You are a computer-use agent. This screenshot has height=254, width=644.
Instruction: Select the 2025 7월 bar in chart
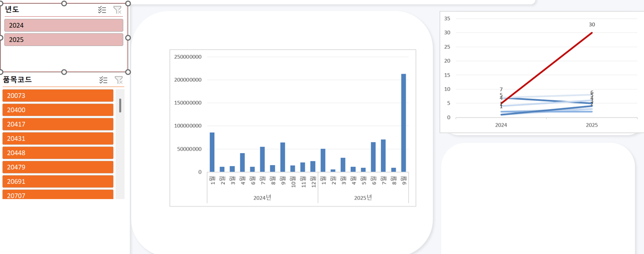pos(383,156)
